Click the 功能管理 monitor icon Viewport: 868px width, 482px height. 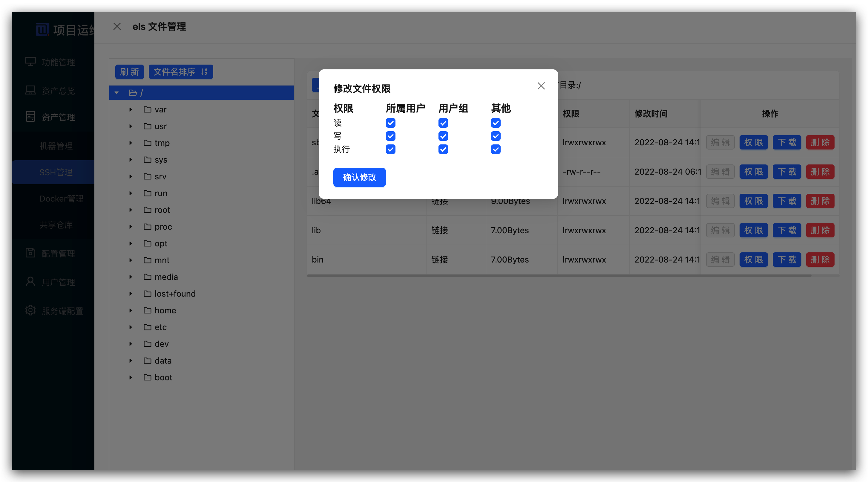coord(30,62)
